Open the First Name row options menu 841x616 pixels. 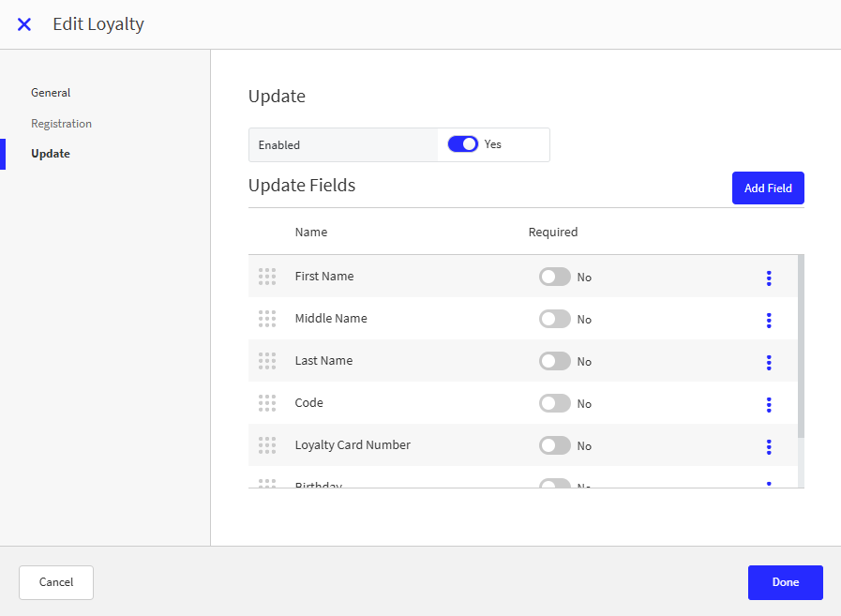(x=769, y=278)
